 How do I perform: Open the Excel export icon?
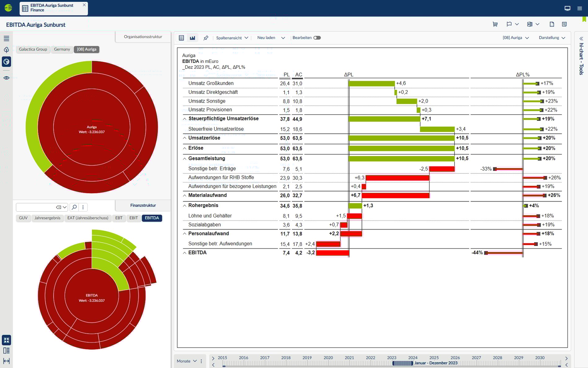(530, 24)
